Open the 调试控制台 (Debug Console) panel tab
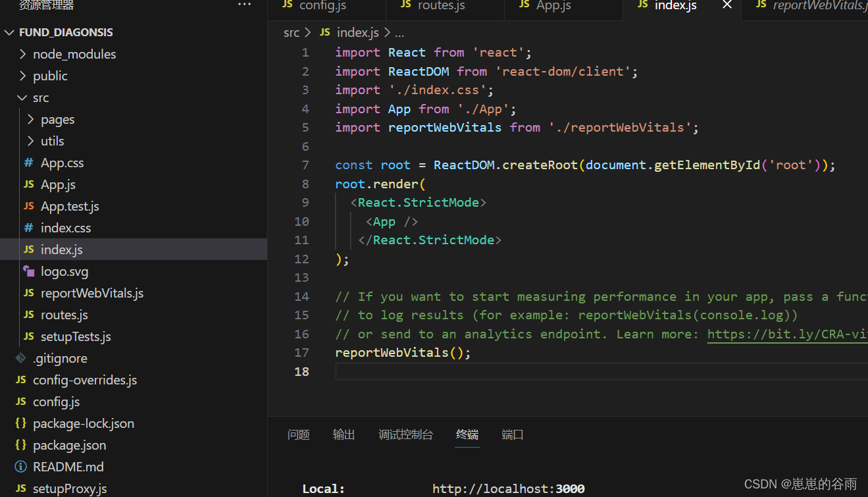 point(406,434)
